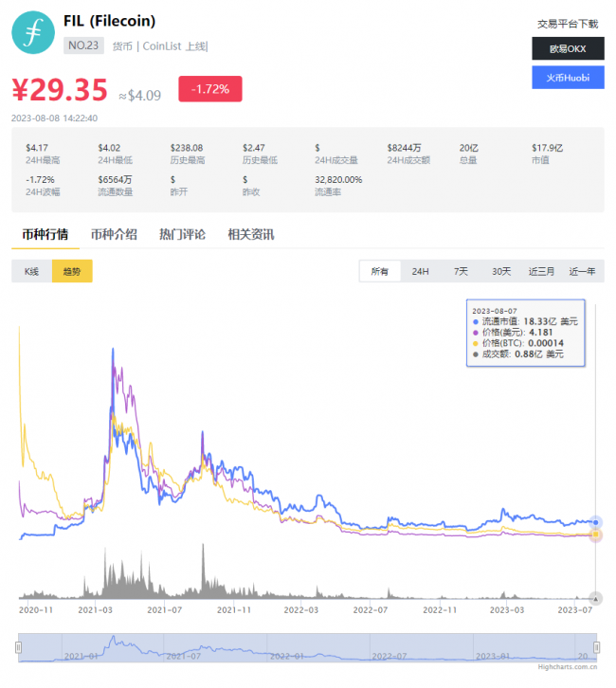Click the 价格(美元) 4.181 tooltip row

pyautogui.click(x=513, y=332)
